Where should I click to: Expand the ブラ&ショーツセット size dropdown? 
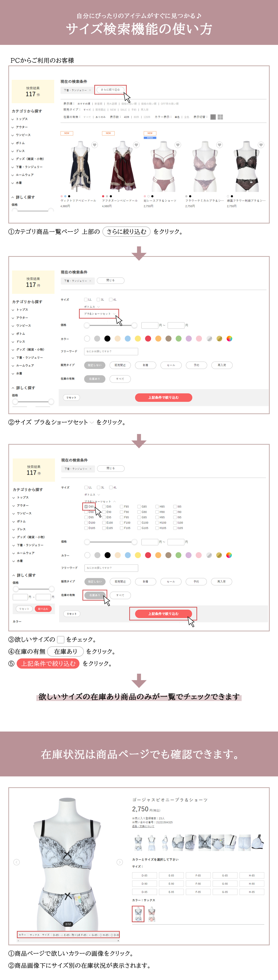(x=99, y=314)
